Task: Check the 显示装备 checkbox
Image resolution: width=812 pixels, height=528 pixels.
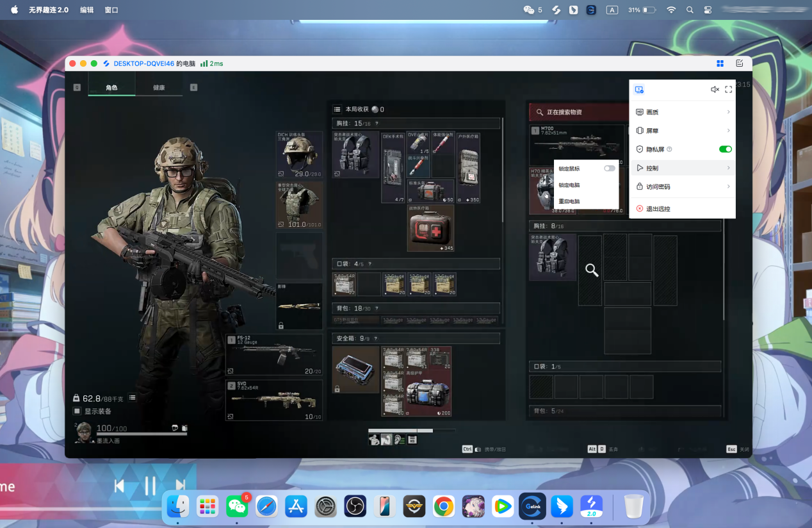Action: [x=77, y=411]
